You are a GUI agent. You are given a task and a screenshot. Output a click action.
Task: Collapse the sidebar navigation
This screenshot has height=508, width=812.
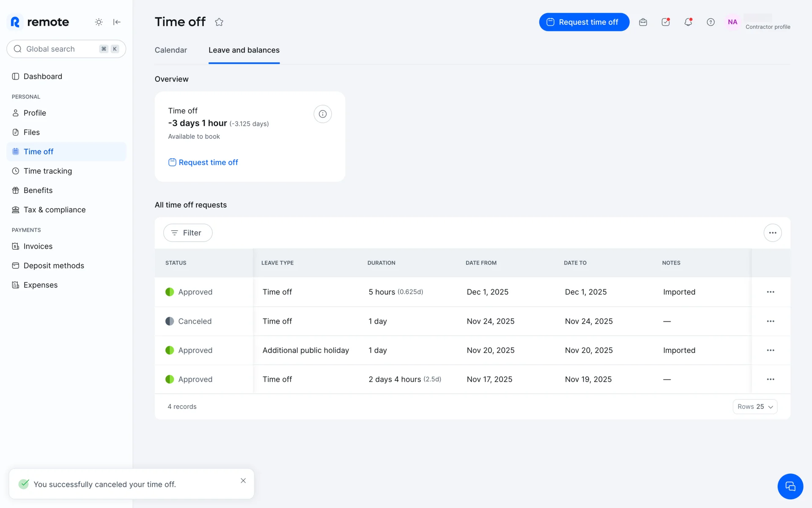pyautogui.click(x=117, y=22)
